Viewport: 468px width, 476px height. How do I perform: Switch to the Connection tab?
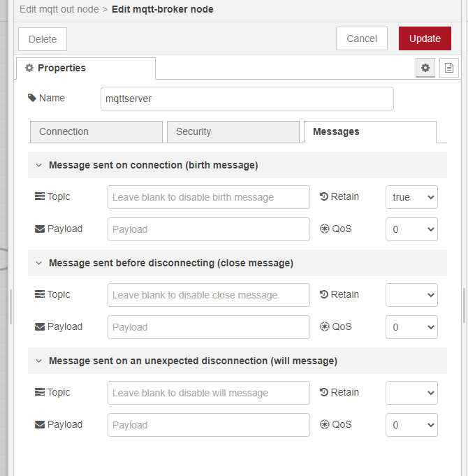[96, 131]
